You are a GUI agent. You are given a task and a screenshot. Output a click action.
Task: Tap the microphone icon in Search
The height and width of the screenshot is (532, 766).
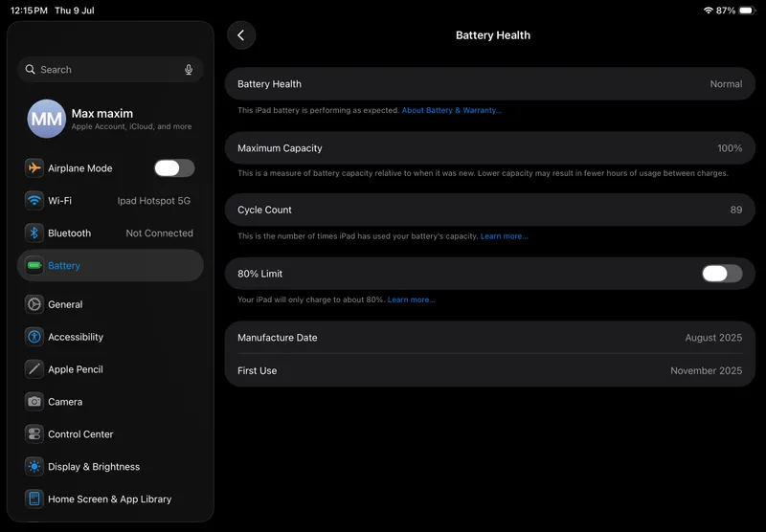point(189,70)
